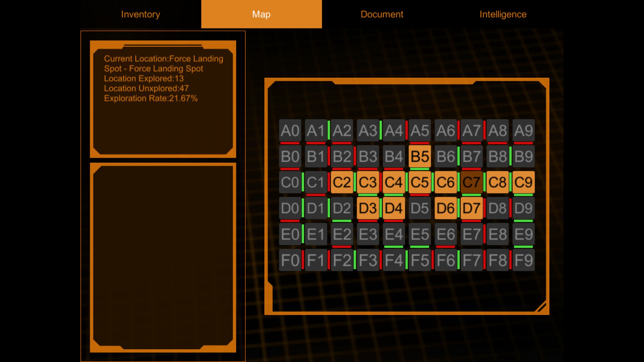The height and width of the screenshot is (362, 644).
Task: Select map cell F0
Action: coord(290,260)
